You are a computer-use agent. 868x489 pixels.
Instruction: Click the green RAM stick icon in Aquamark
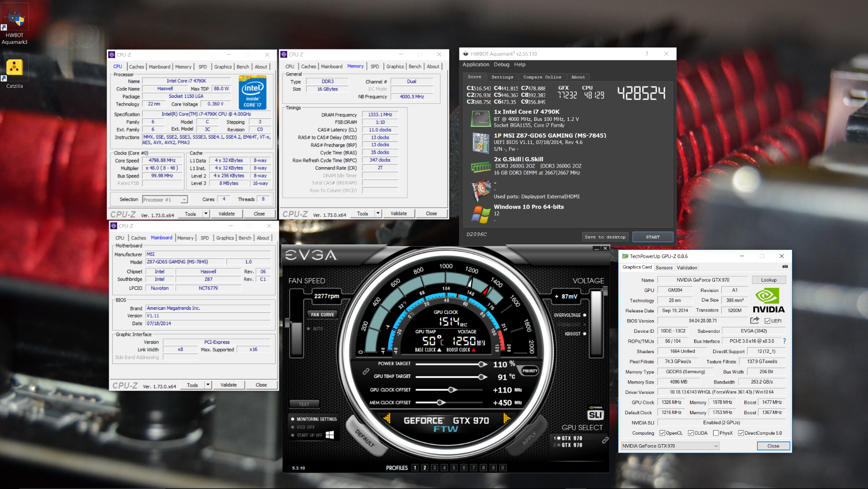pyautogui.click(x=481, y=167)
